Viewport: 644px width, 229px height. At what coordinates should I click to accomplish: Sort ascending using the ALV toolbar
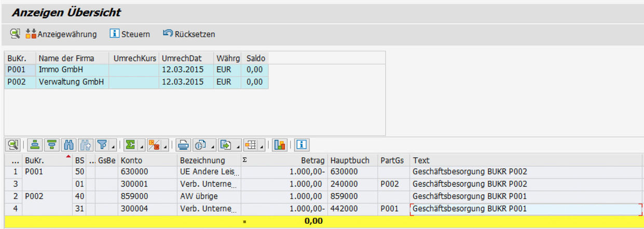[34, 145]
